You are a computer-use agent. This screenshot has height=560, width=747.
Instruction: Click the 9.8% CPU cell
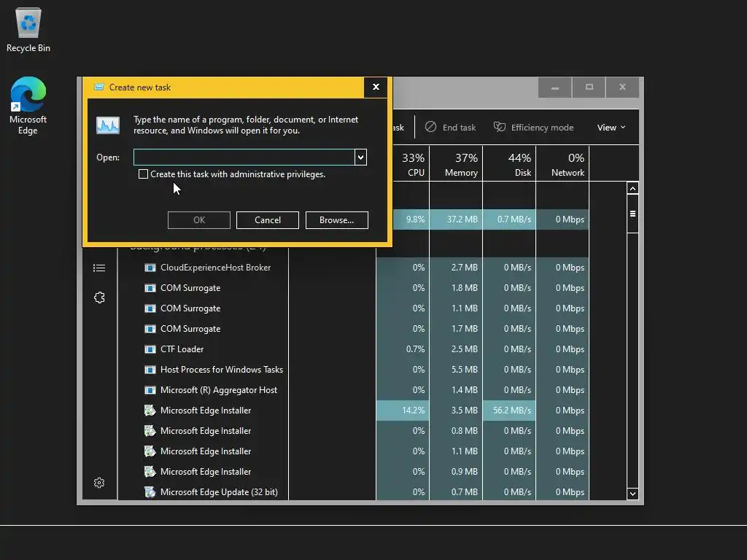coord(411,219)
